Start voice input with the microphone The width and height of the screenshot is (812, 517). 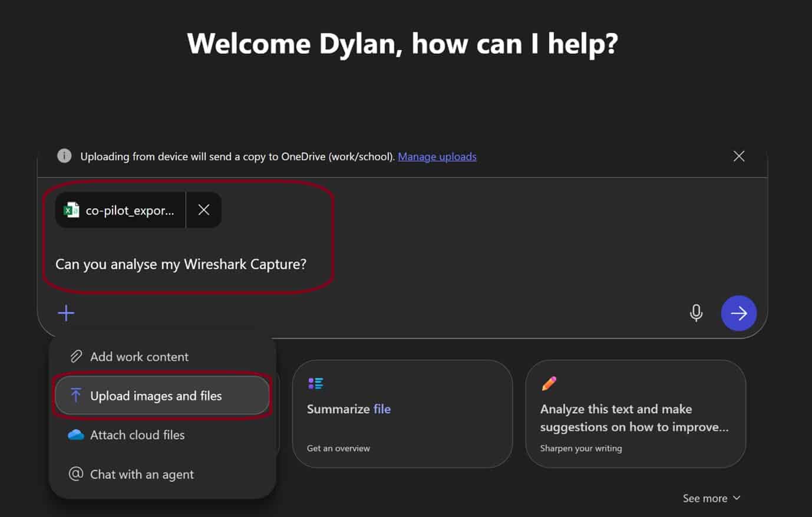(x=696, y=313)
